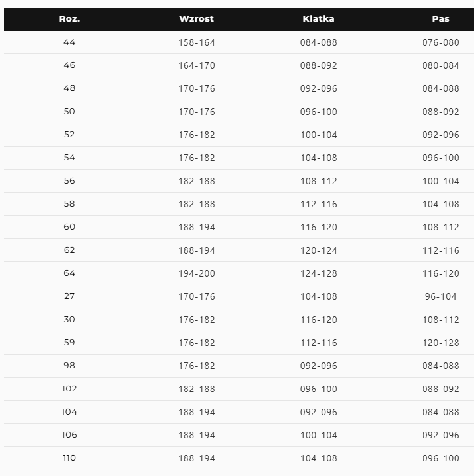Viewport: 474px width, 476px height.
Task: Click waist value 96-104 for size 27
Action: 440,296
